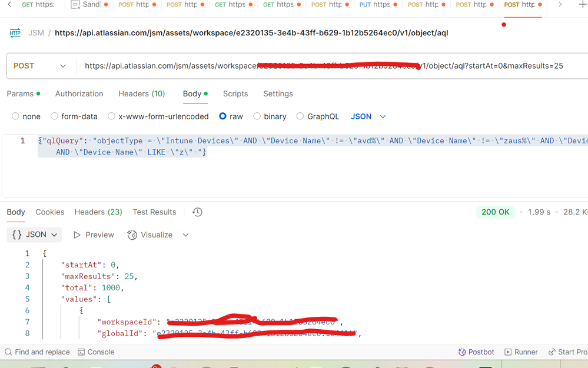Open a new request tab with plus icon
Viewport: 588px width, 368px height.
click(x=582, y=5)
